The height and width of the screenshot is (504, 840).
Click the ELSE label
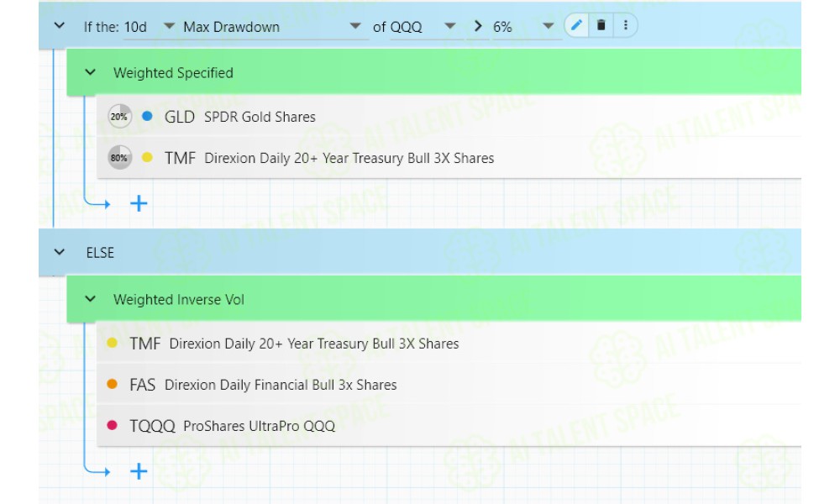pyautogui.click(x=100, y=253)
